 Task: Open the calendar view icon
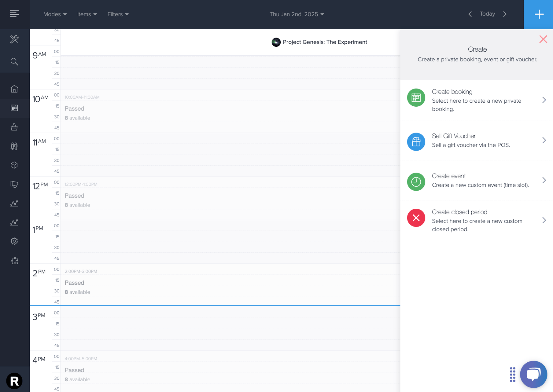click(14, 108)
